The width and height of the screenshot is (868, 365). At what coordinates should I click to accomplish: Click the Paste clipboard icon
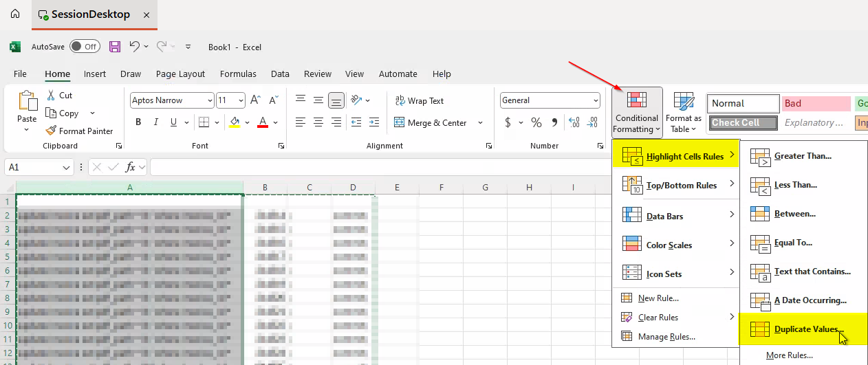click(28, 101)
